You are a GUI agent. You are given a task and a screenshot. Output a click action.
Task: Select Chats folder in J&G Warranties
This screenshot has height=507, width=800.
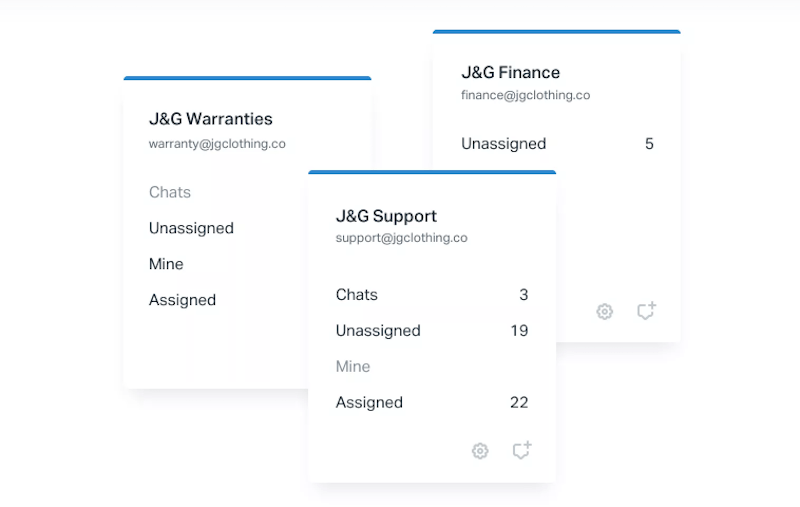(x=170, y=192)
